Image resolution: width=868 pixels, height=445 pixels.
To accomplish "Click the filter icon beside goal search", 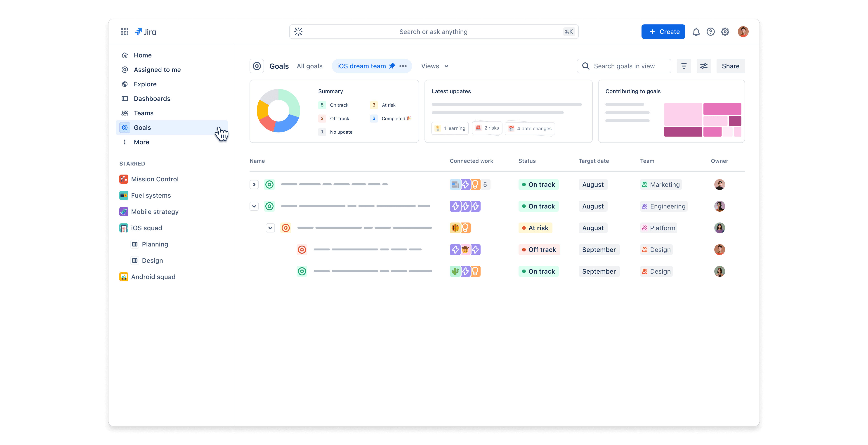I will (x=684, y=66).
